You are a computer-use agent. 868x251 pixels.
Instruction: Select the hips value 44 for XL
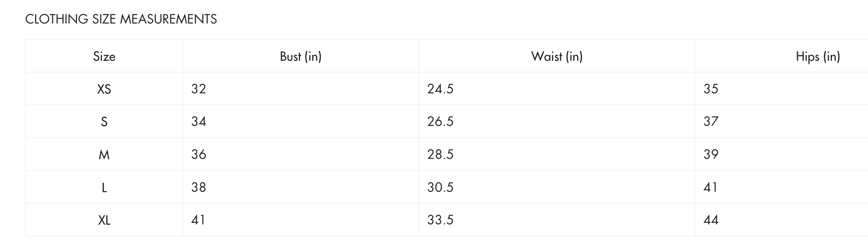[x=711, y=220]
